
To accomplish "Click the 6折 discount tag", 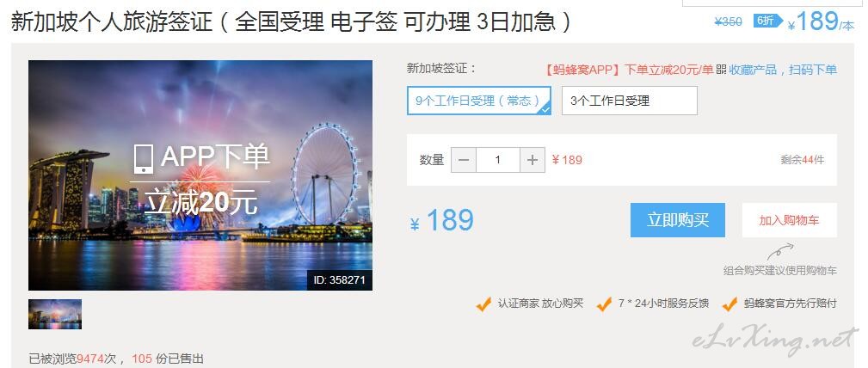I will pyautogui.click(x=768, y=21).
